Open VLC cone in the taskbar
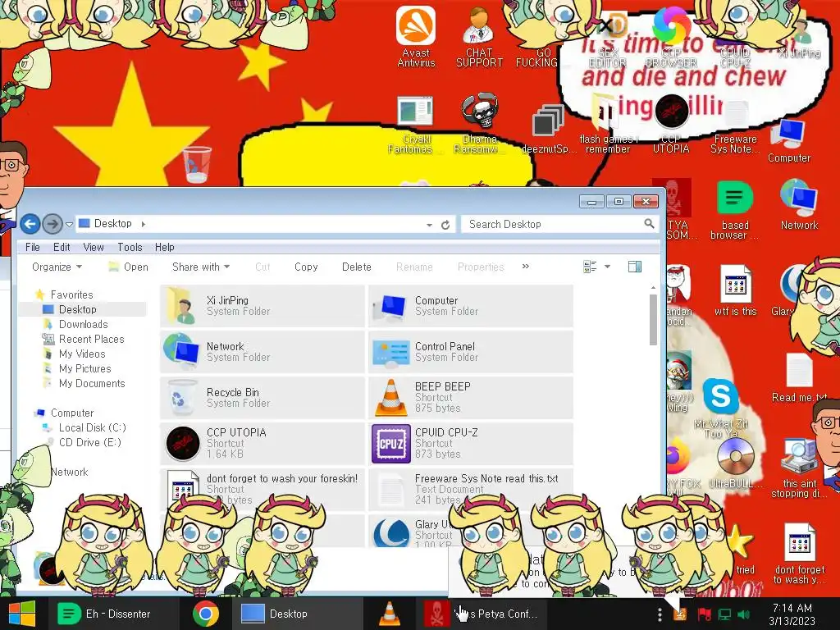The width and height of the screenshot is (840, 630). tap(390, 614)
